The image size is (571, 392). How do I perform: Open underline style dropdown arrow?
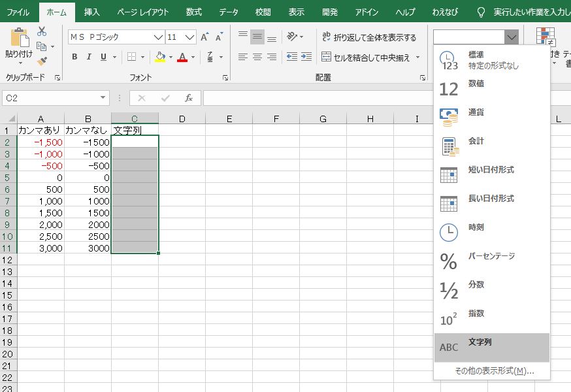pyautogui.click(x=114, y=57)
